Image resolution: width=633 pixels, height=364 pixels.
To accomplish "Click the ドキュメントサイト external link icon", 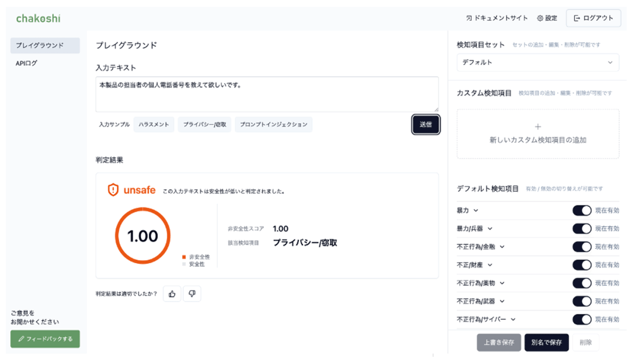I will tap(470, 17).
